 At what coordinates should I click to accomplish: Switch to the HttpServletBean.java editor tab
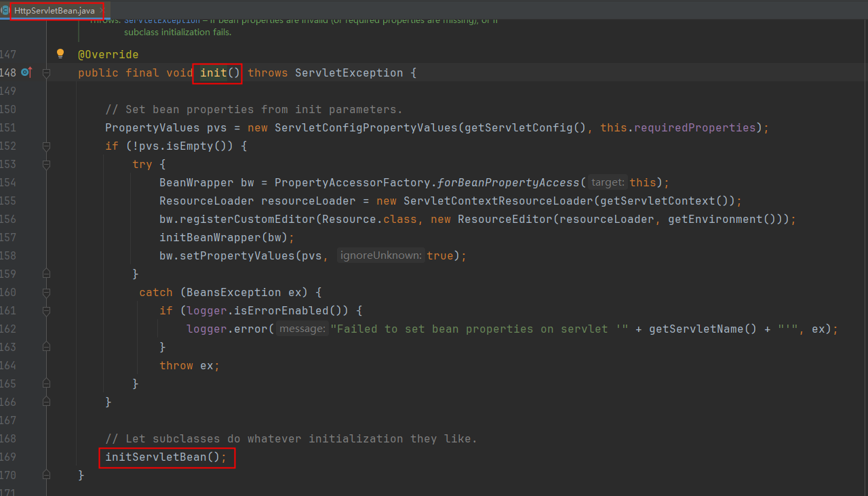tap(54, 11)
